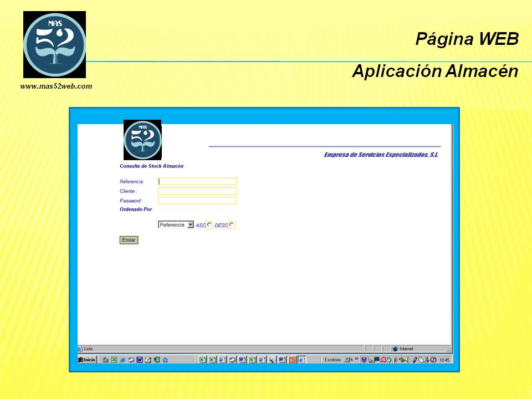Click the Enviar submit button
532x399 pixels.
point(129,240)
